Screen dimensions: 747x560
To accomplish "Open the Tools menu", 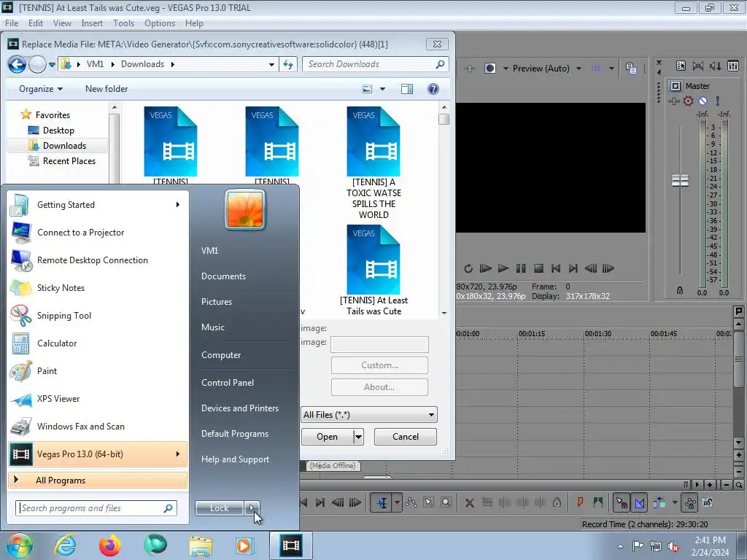I will 123,23.
